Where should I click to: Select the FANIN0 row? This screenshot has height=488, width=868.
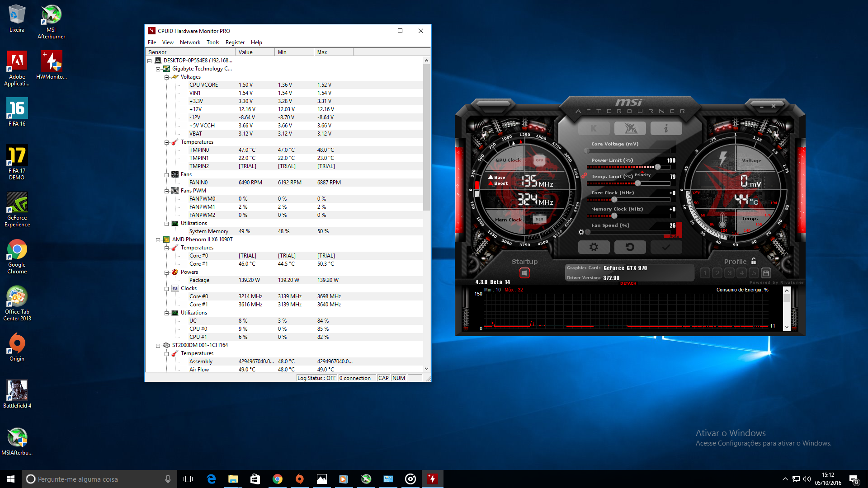(284, 183)
